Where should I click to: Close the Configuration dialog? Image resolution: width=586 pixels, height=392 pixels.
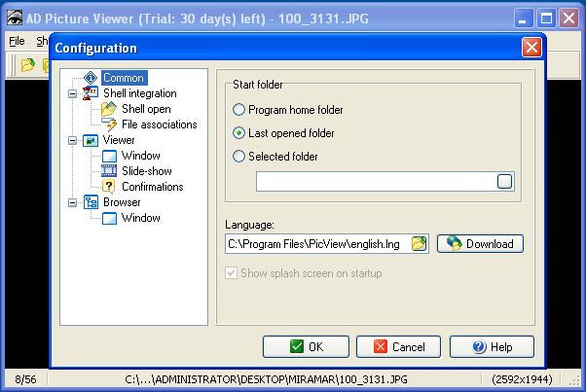[531, 48]
